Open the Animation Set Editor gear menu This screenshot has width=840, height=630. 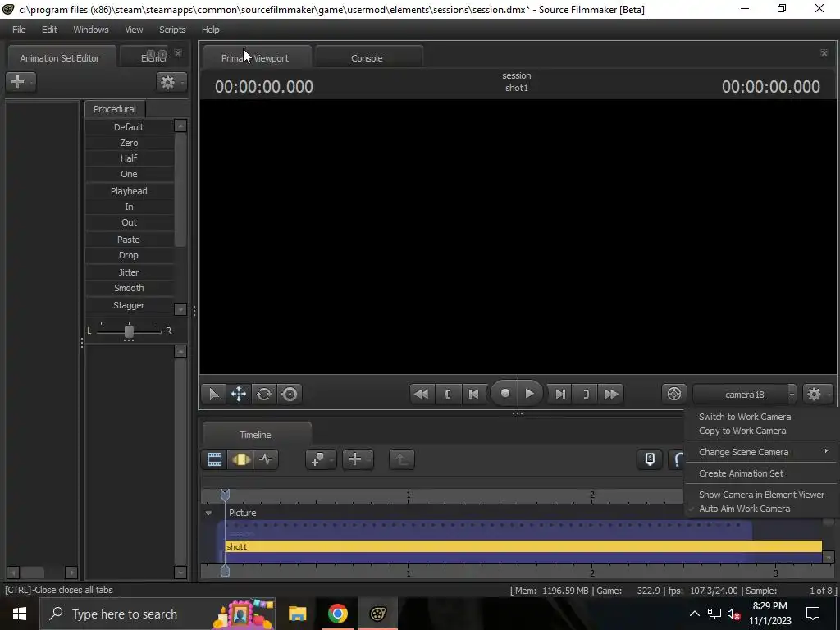tap(171, 82)
